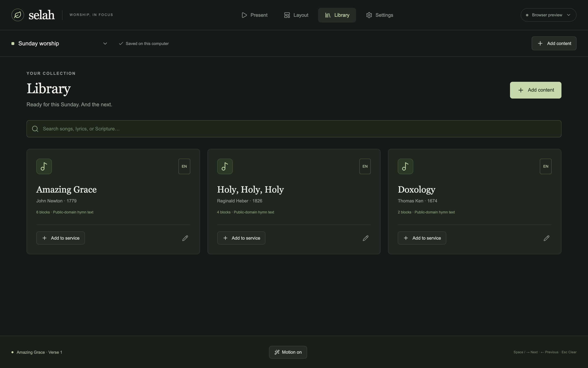Click Add content in the service bar
The height and width of the screenshot is (368, 588).
(x=554, y=43)
